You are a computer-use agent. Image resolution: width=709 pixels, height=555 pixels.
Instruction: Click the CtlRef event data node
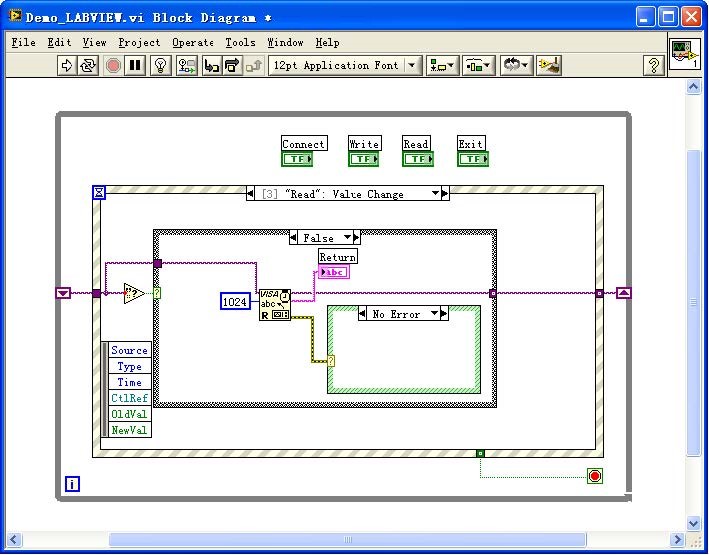[x=129, y=398]
